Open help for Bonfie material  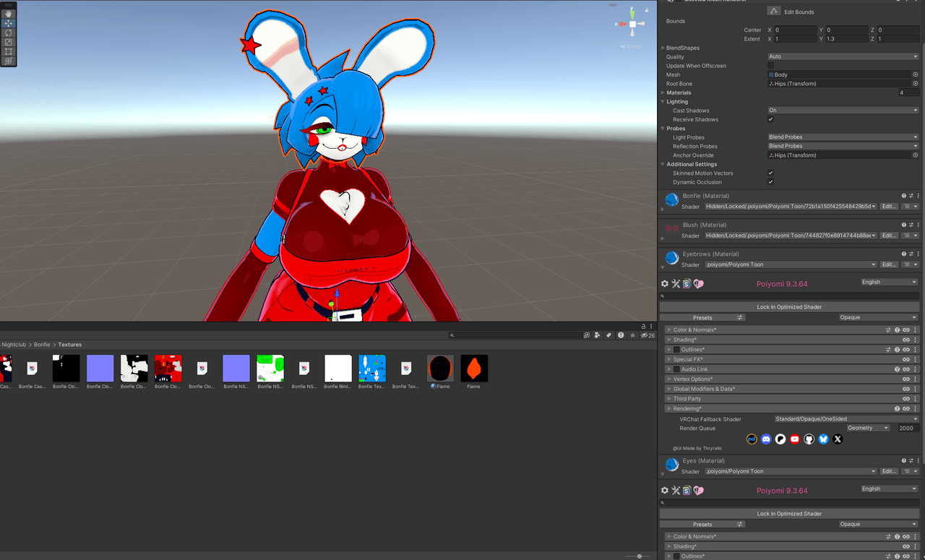point(903,196)
